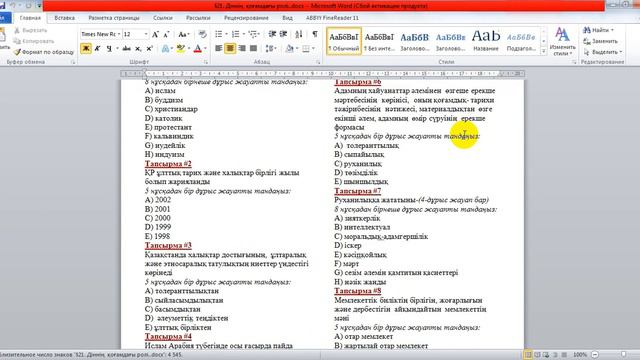
Task: Open Font dialog launcher (Шрифт)
Action: point(206,62)
